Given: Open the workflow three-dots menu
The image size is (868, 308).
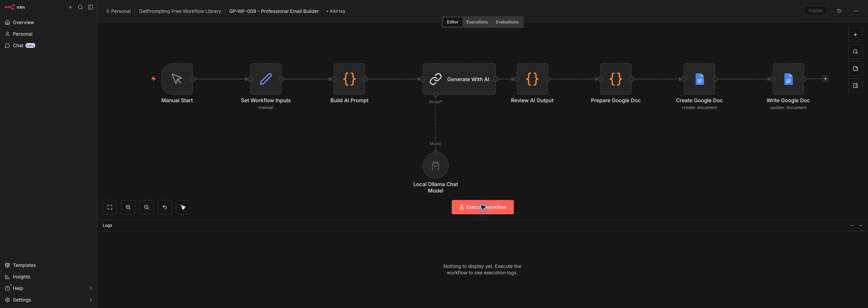Looking at the screenshot, I should [x=856, y=11].
